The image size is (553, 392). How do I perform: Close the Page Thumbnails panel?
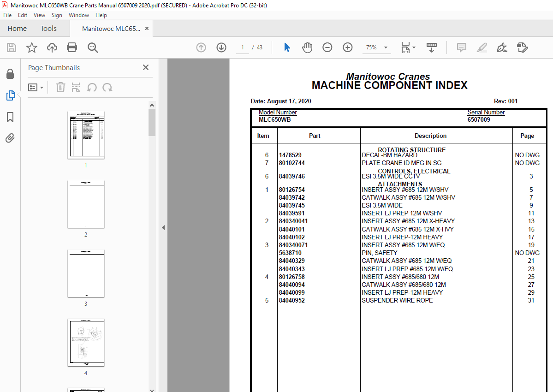click(146, 67)
